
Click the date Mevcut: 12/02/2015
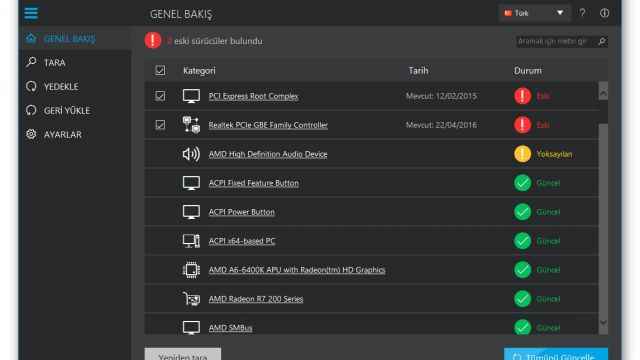441,96
